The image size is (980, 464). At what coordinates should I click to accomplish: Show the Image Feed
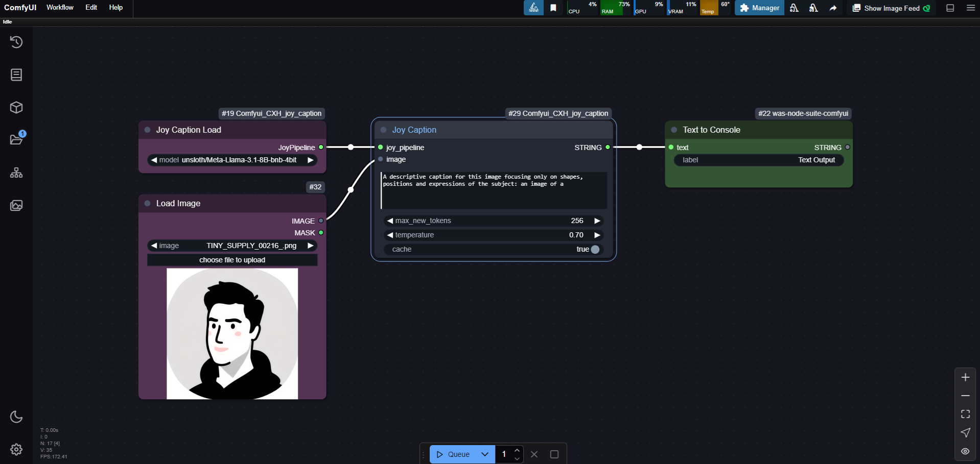891,8
